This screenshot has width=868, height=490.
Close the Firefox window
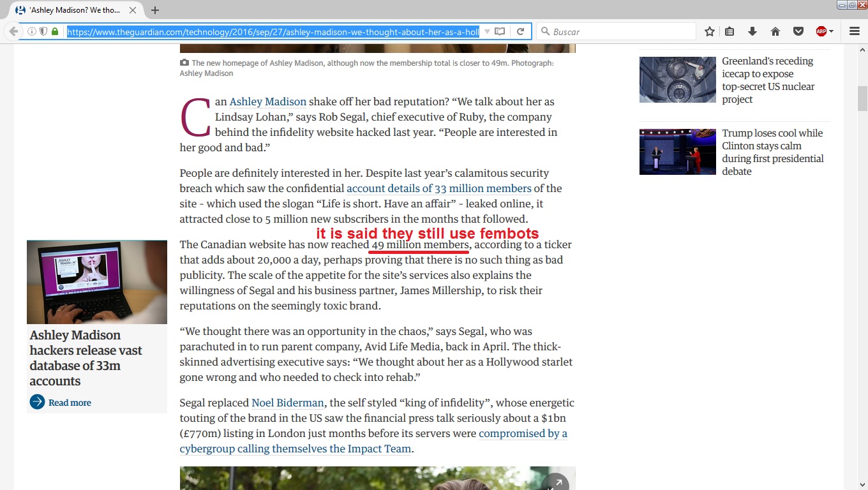[862, 5]
